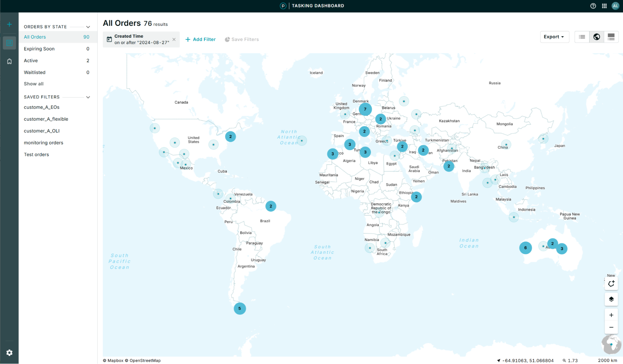Screen dimensions: 623x364
Task: Open the help question mark icon
Action: point(593,6)
